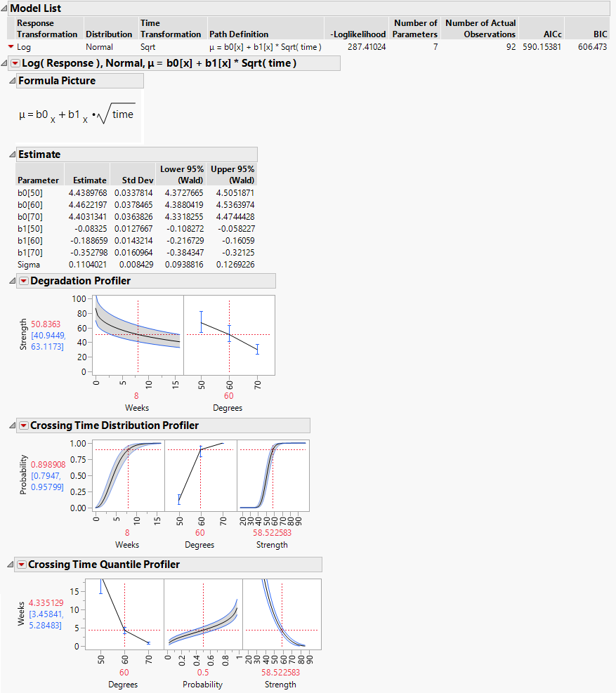Click the formula picture expression

click(77, 115)
